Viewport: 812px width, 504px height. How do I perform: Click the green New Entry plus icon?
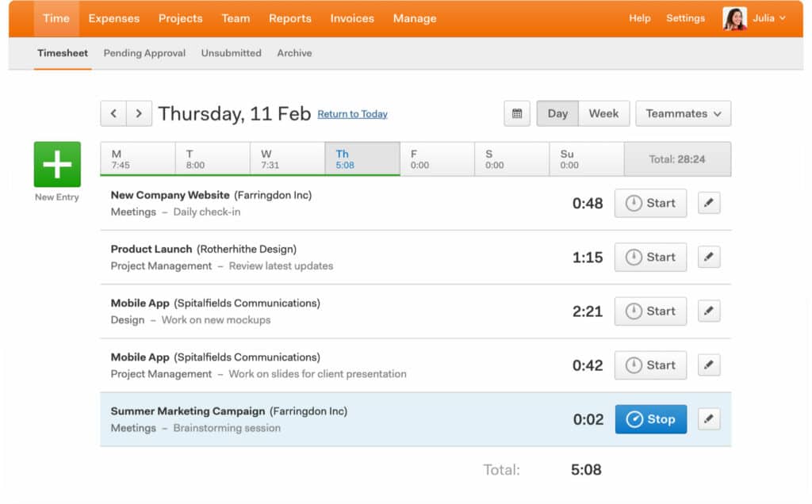coord(57,164)
